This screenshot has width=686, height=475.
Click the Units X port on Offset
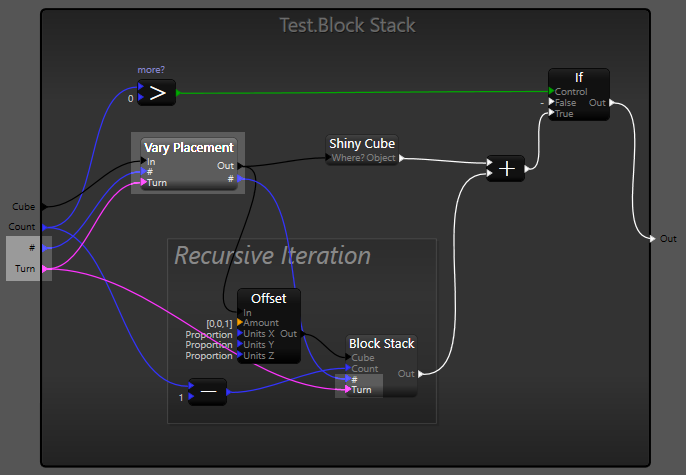point(240,334)
